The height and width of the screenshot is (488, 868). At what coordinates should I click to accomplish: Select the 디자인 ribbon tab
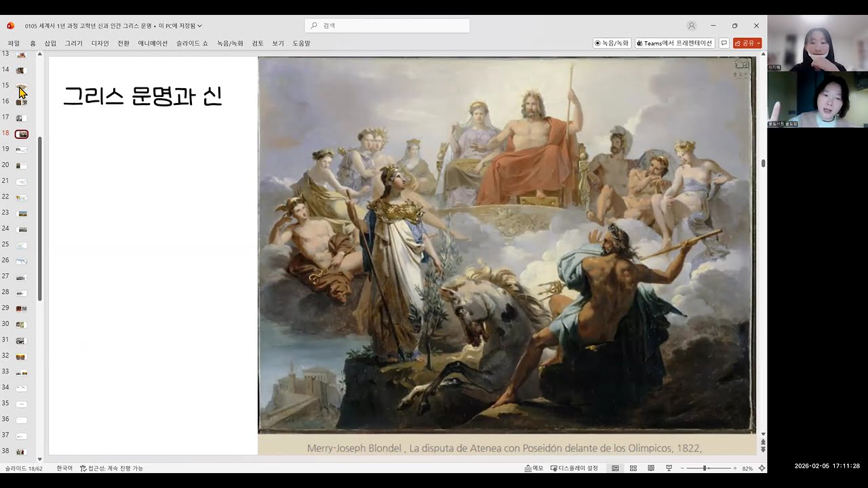pyautogui.click(x=100, y=43)
